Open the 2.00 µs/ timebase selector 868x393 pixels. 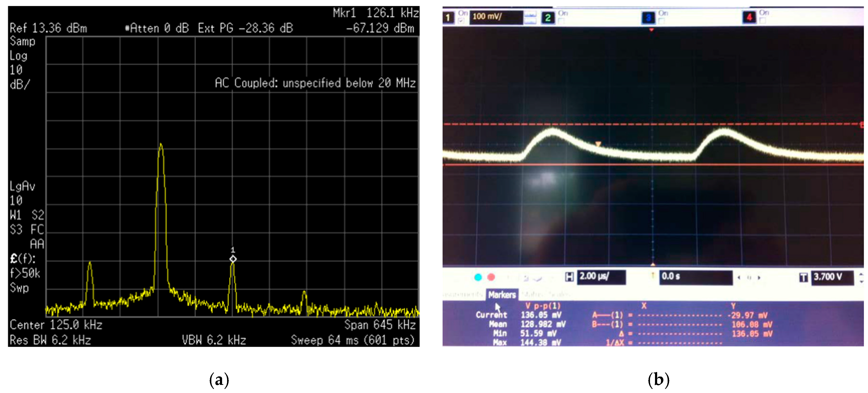(602, 277)
